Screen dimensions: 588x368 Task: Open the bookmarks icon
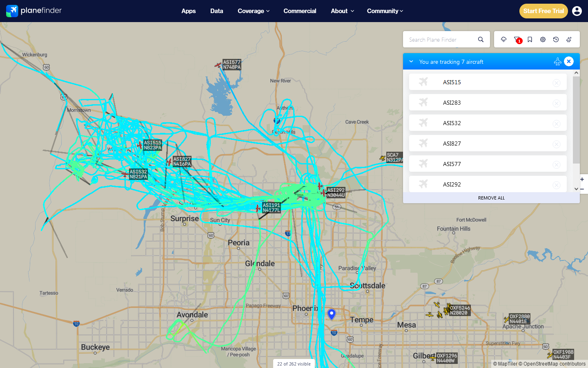[530, 40]
